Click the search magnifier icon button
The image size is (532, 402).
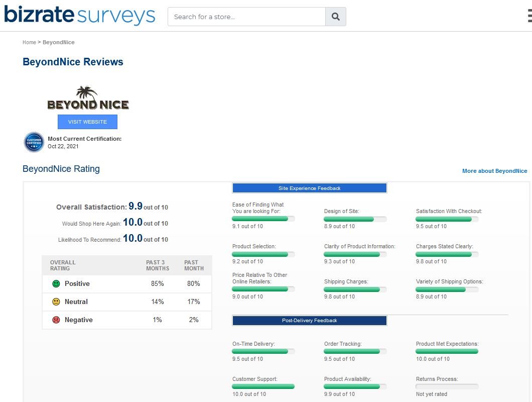(x=335, y=17)
